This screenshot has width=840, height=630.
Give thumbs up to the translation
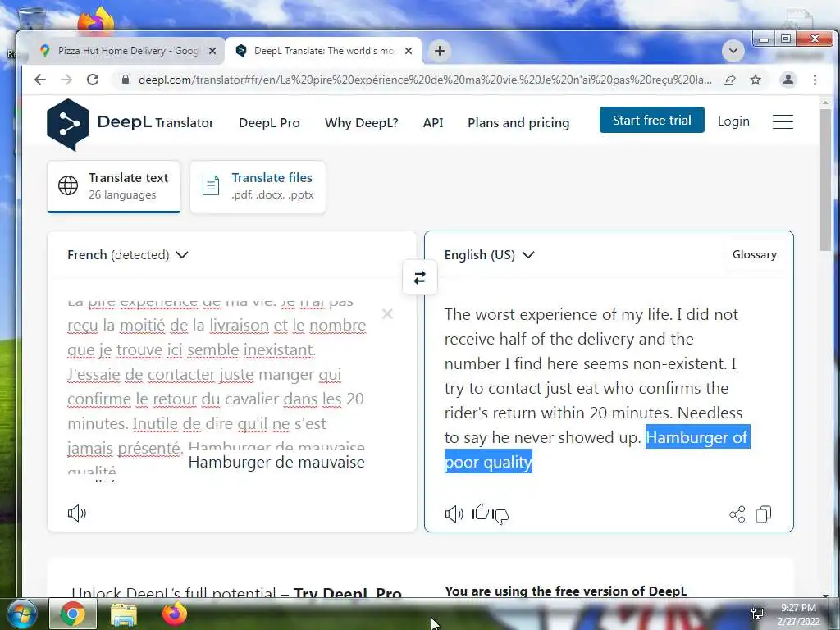coord(481,513)
